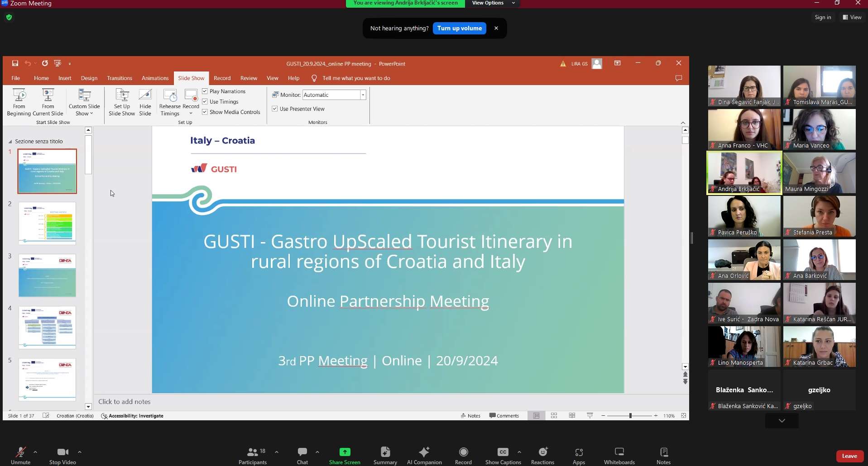Click PowerPoint save icon in title bar
Screen dimensions: 868x466
(x=15, y=63)
